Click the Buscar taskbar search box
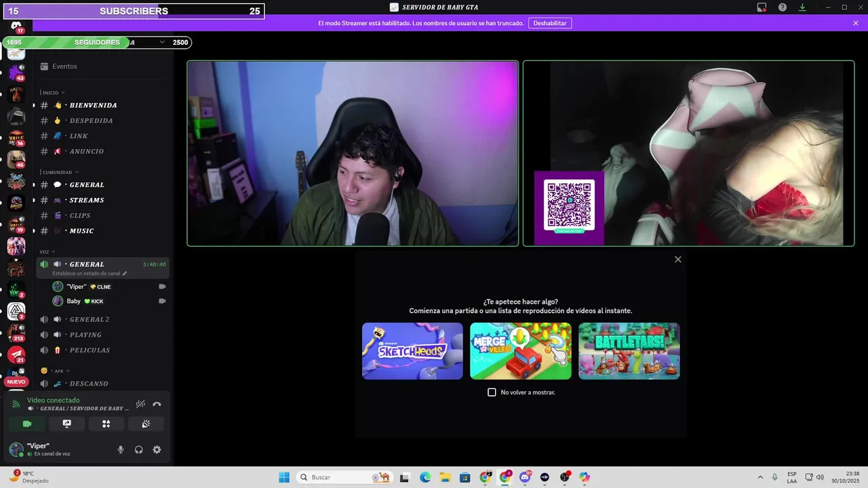868x488 pixels. pyautogui.click(x=344, y=477)
